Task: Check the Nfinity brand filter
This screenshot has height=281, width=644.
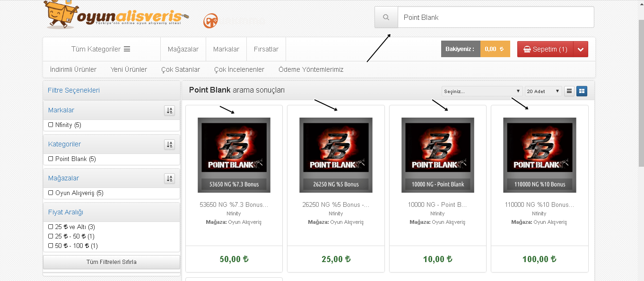Action: click(51, 125)
